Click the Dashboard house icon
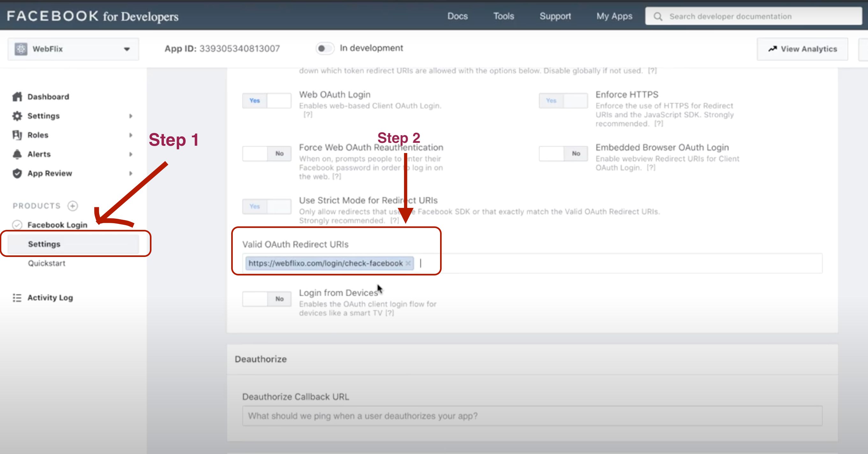This screenshot has width=868, height=454. coord(17,97)
